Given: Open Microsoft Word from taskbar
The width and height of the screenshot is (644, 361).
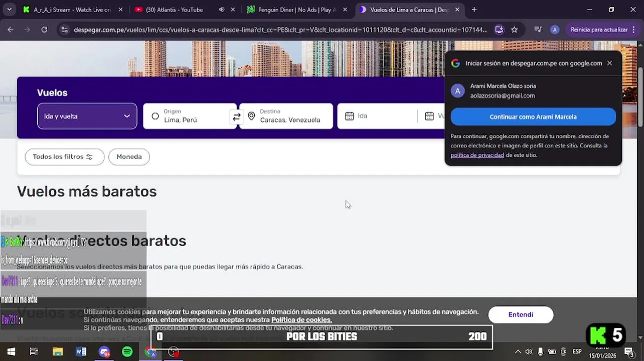Looking at the screenshot, I should 81,352.
